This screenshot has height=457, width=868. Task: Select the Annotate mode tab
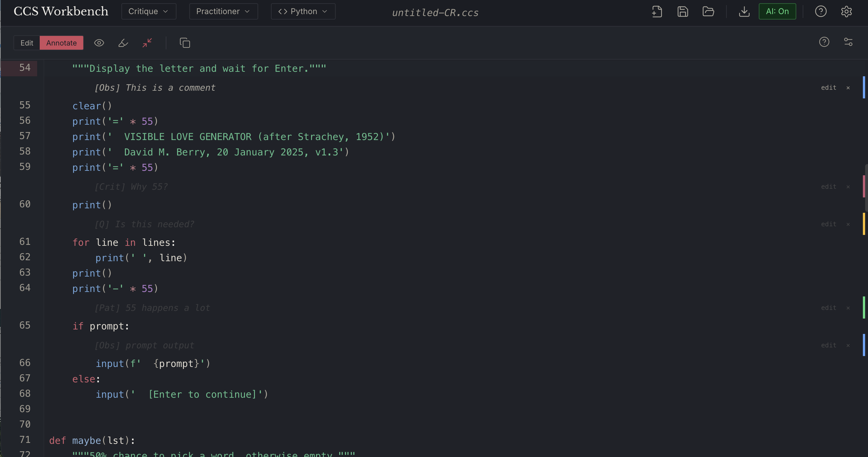click(x=61, y=43)
